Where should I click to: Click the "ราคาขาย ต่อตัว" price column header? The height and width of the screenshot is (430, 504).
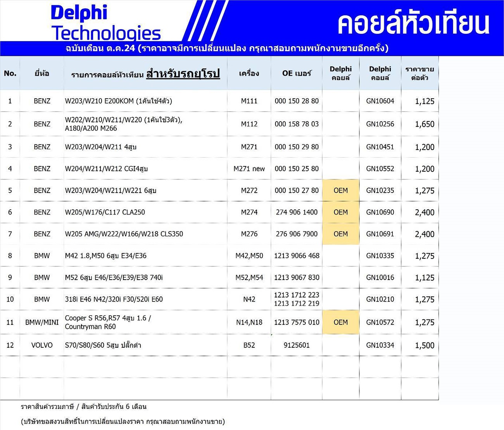[x=420, y=73]
